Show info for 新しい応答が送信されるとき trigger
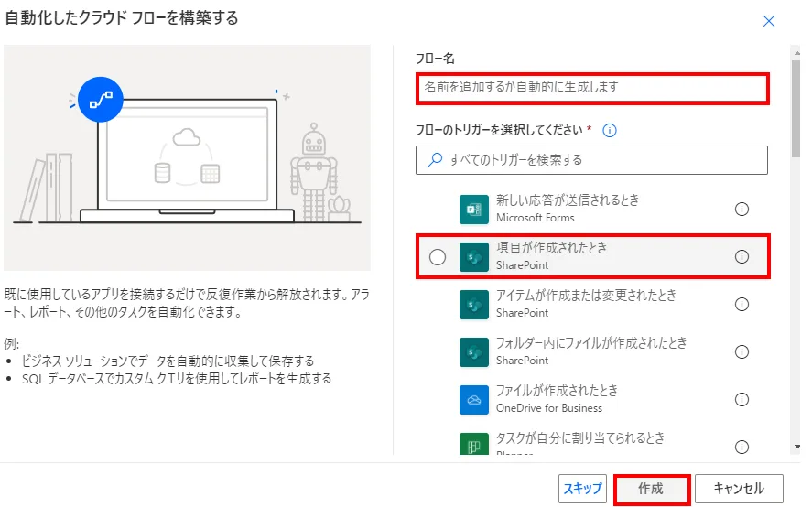Viewport: 812px width, 507px height. 742,209
